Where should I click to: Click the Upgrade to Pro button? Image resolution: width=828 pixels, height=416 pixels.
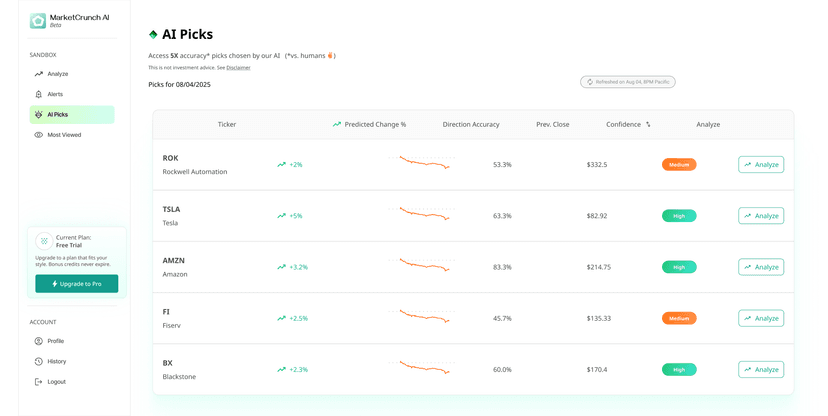pos(77,284)
